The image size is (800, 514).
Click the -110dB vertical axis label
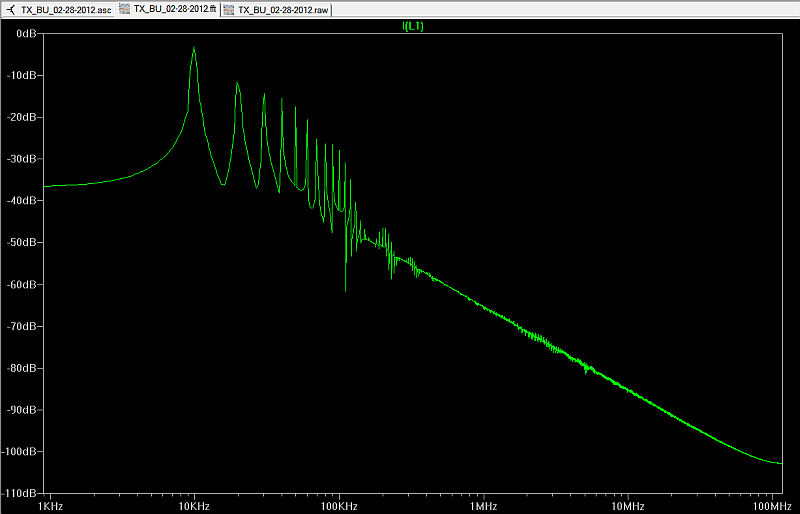[x=20, y=494]
